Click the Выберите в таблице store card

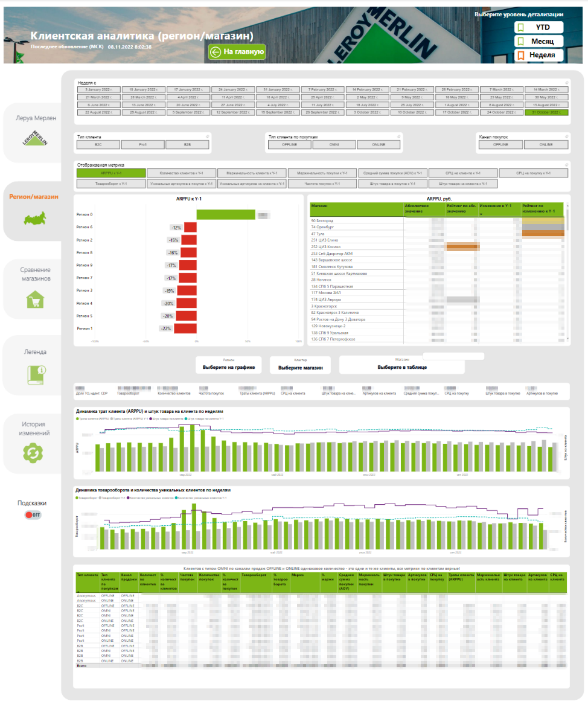pyautogui.click(x=402, y=365)
